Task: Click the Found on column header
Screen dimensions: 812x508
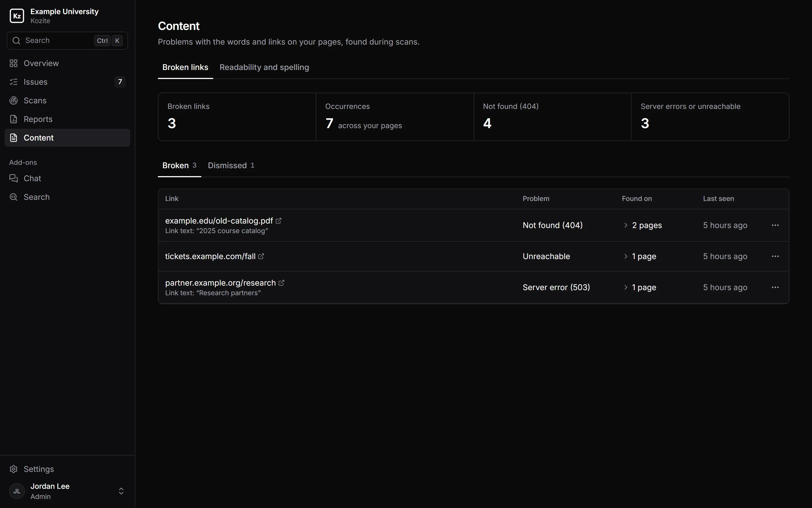Action: point(637,199)
